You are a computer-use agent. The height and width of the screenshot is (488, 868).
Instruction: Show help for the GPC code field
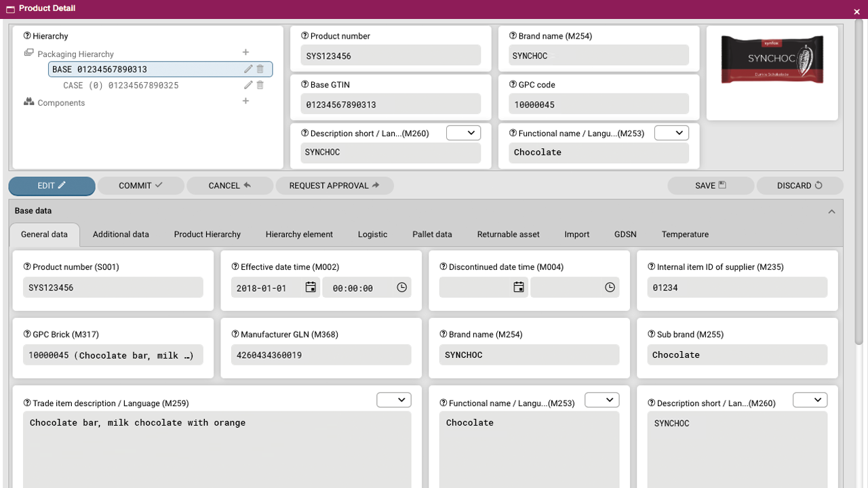(513, 85)
